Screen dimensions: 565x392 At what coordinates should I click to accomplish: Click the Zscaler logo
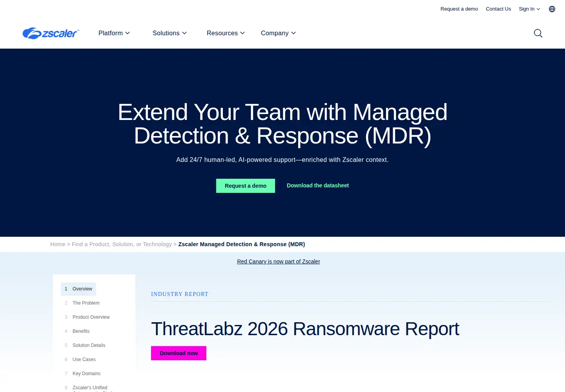tap(51, 33)
